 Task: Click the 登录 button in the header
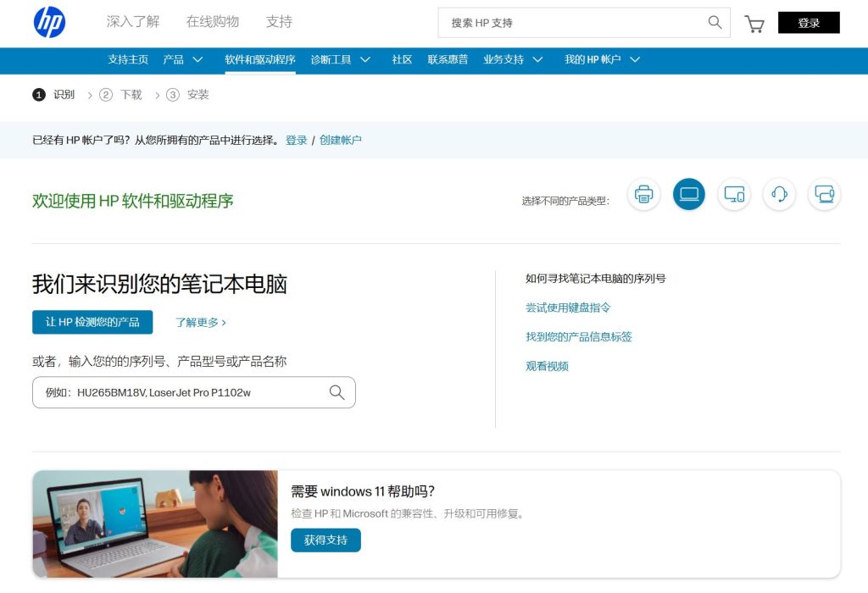point(809,23)
